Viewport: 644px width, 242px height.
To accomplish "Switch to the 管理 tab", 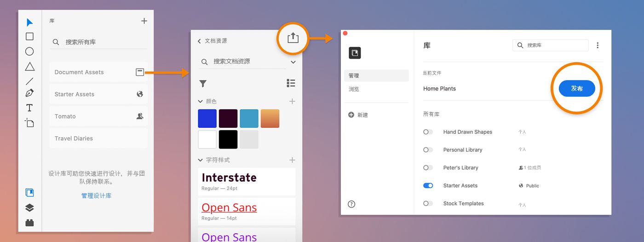I will pos(376,75).
